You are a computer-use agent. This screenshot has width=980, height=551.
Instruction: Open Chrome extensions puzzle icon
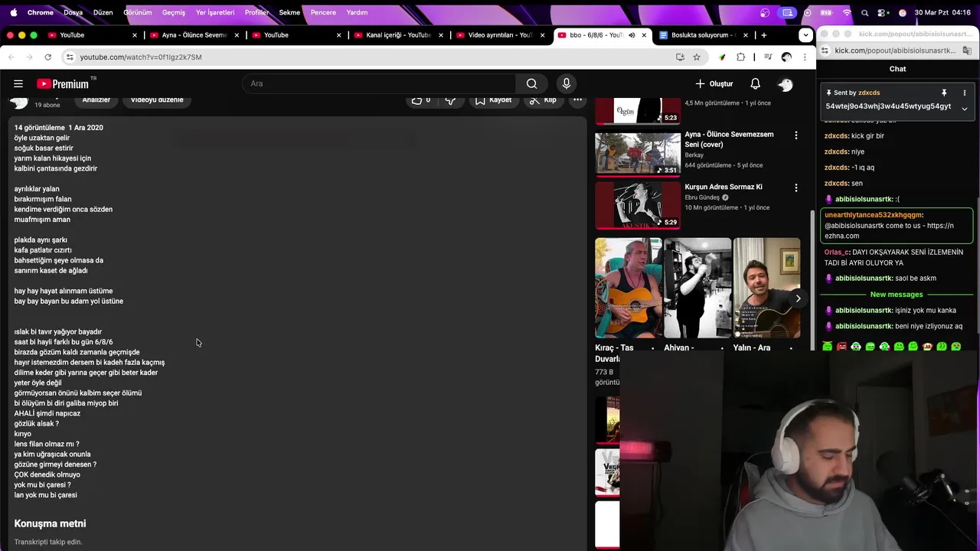740,57
